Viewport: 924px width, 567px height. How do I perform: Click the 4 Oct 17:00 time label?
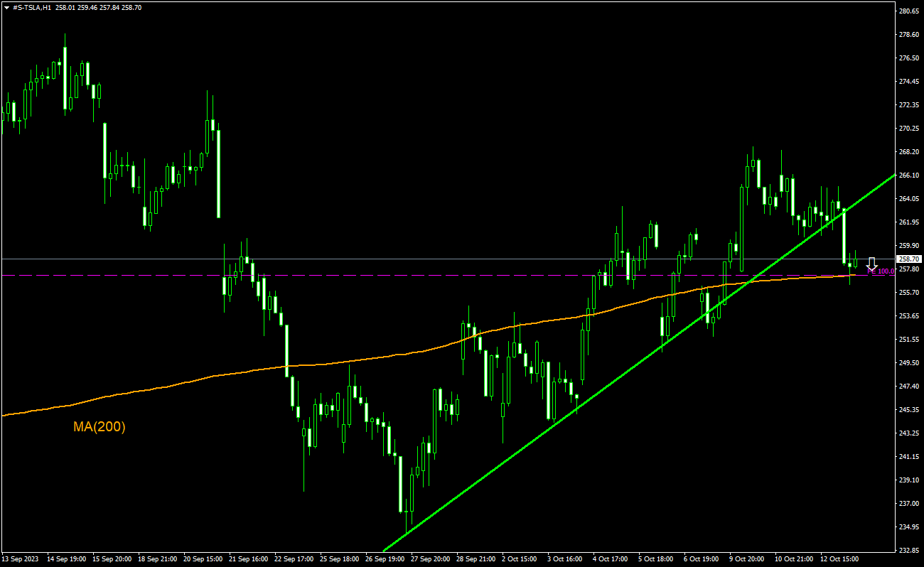pos(610,559)
